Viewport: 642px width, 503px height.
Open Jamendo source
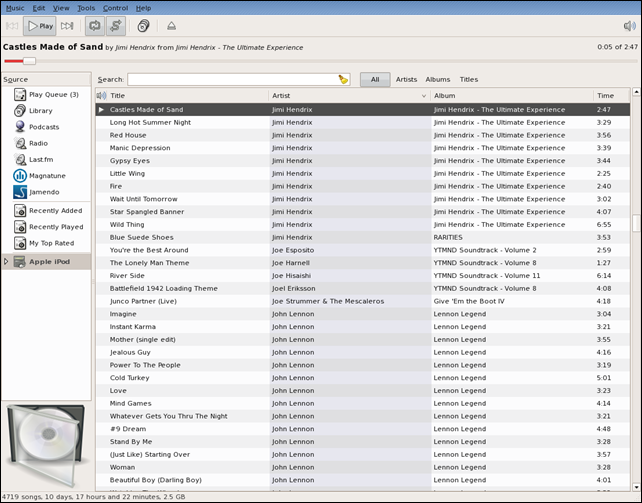44,191
